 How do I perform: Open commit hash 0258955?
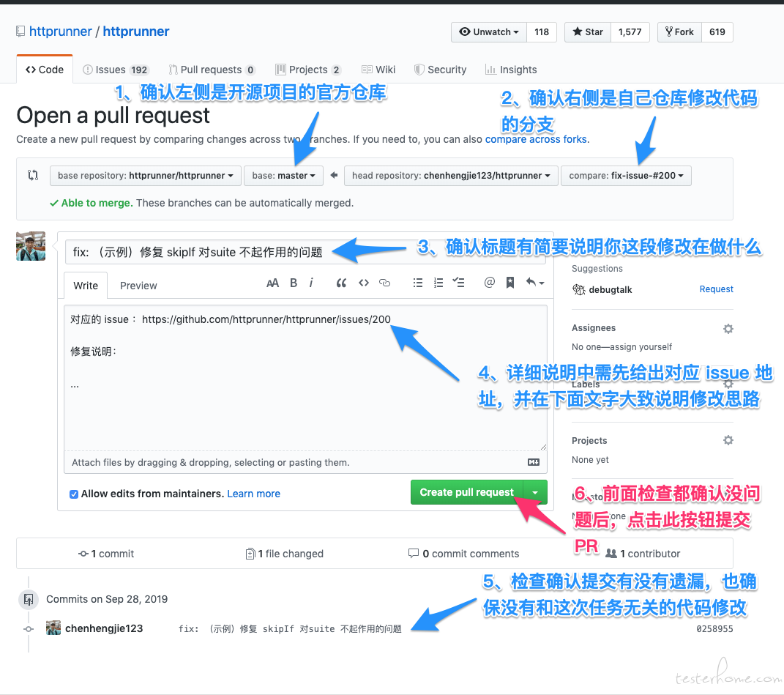pos(714,629)
